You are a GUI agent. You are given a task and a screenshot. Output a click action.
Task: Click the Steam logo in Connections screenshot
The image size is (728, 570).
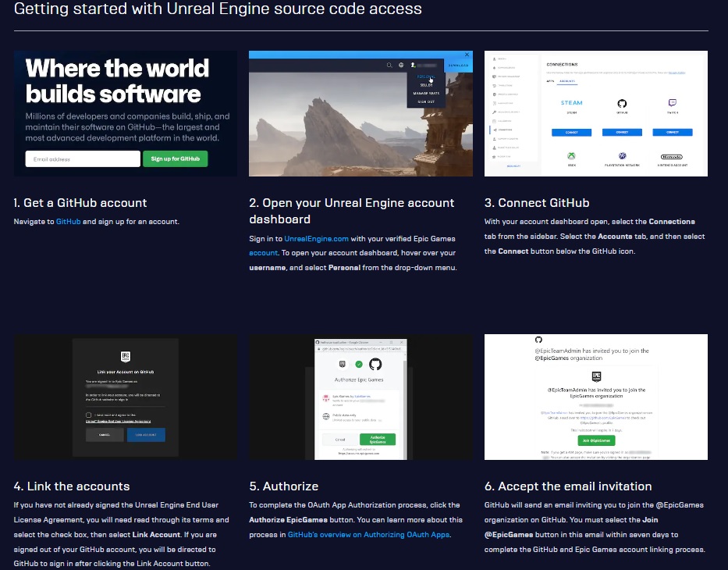point(571,102)
